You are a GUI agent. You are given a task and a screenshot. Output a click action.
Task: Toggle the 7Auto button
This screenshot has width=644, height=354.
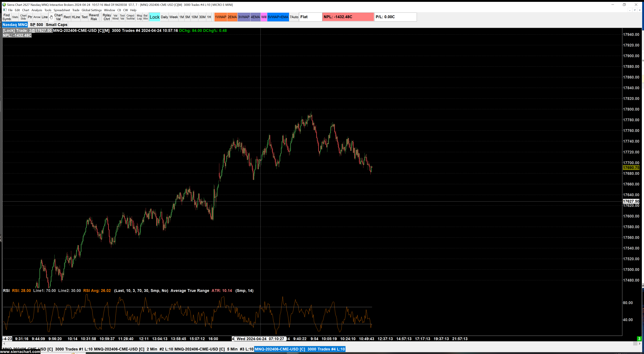point(294,17)
